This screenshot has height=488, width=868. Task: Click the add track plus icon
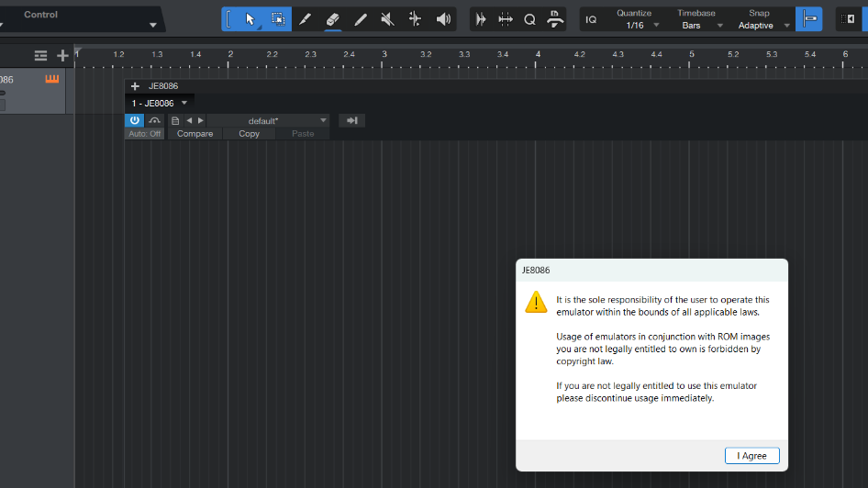coord(62,56)
